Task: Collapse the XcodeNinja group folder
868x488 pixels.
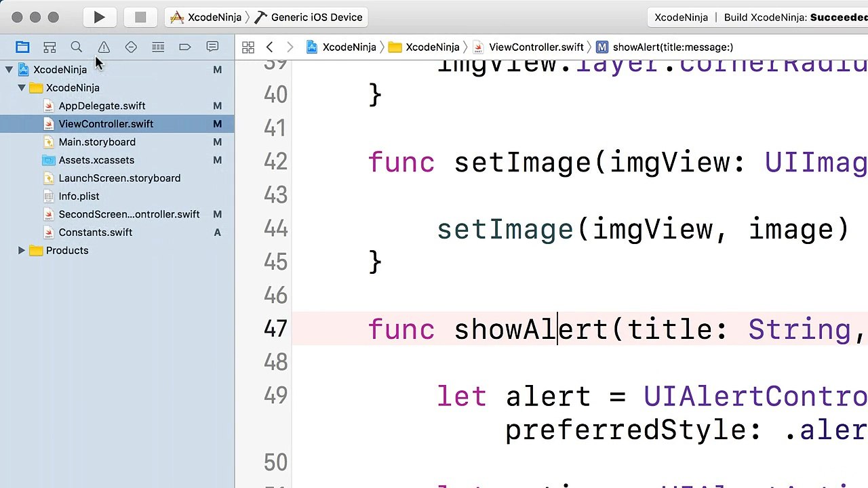Action: 22,87
